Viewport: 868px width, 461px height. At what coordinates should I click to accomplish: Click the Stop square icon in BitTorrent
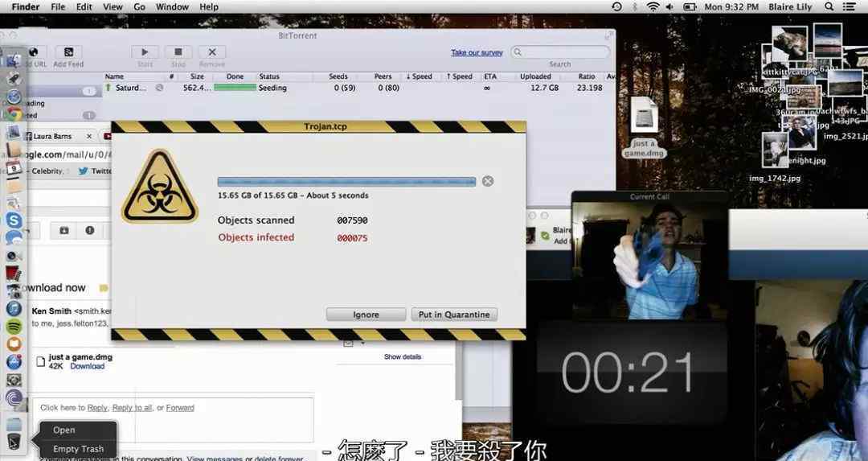[178, 52]
